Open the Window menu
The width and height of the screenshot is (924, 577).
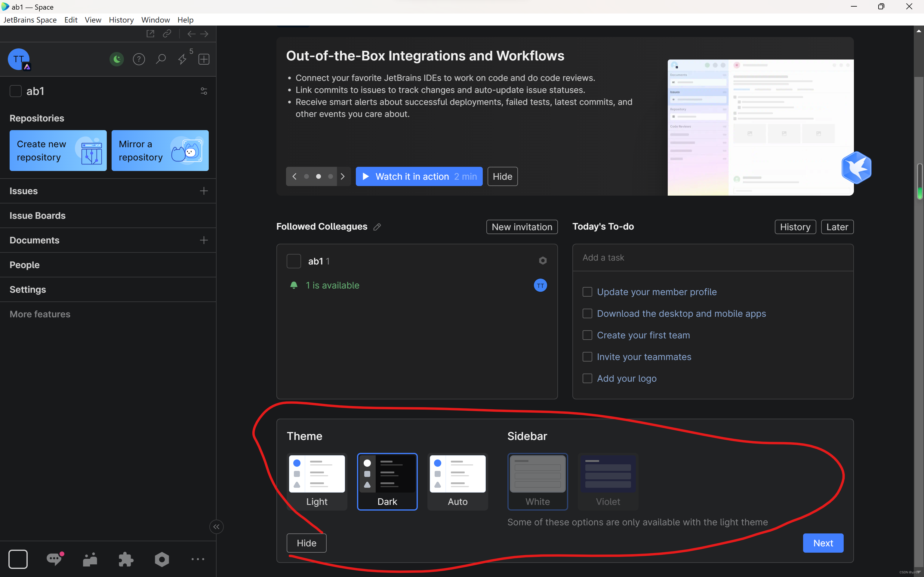155,20
